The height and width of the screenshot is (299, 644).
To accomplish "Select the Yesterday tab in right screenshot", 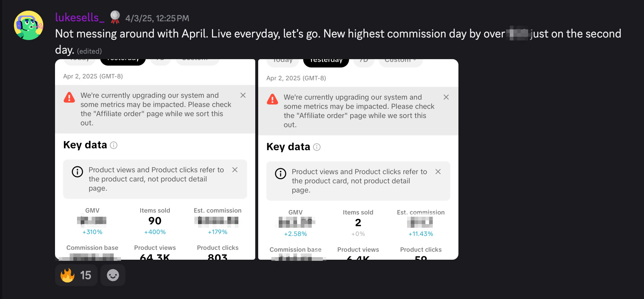I will click(x=326, y=61).
